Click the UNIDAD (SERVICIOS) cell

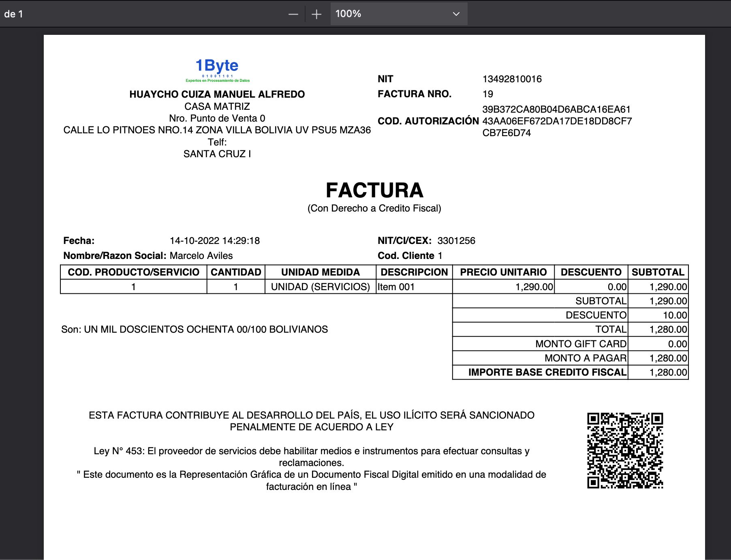click(x=320, y=287)
